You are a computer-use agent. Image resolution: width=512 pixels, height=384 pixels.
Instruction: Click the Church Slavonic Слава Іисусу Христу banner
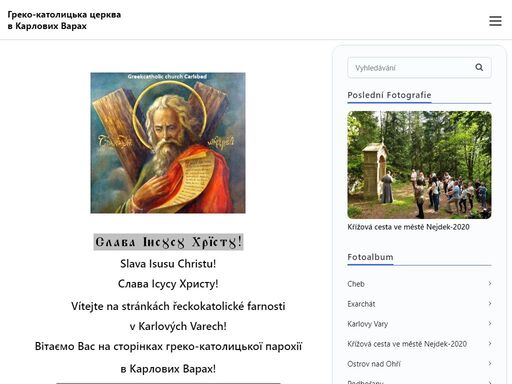(168, 242)
